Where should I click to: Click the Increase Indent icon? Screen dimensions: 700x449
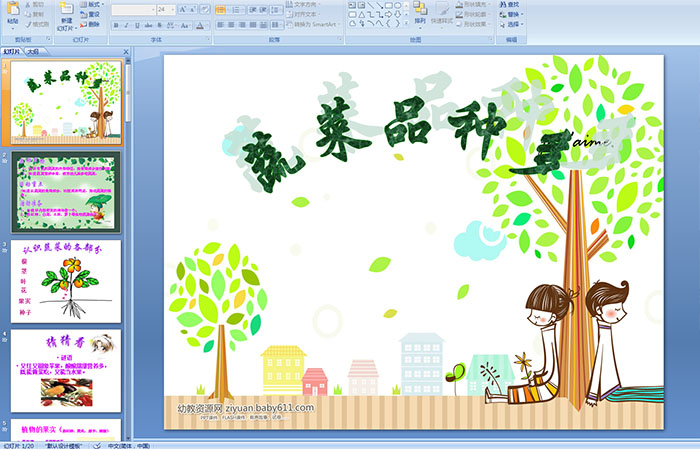(263, 10)
